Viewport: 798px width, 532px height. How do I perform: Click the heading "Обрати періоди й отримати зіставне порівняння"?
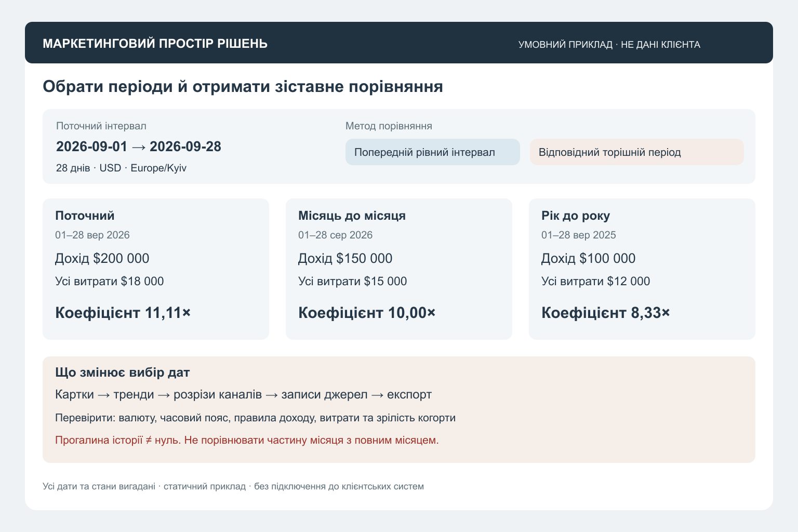pyautogui.click(x=243, y=86)
